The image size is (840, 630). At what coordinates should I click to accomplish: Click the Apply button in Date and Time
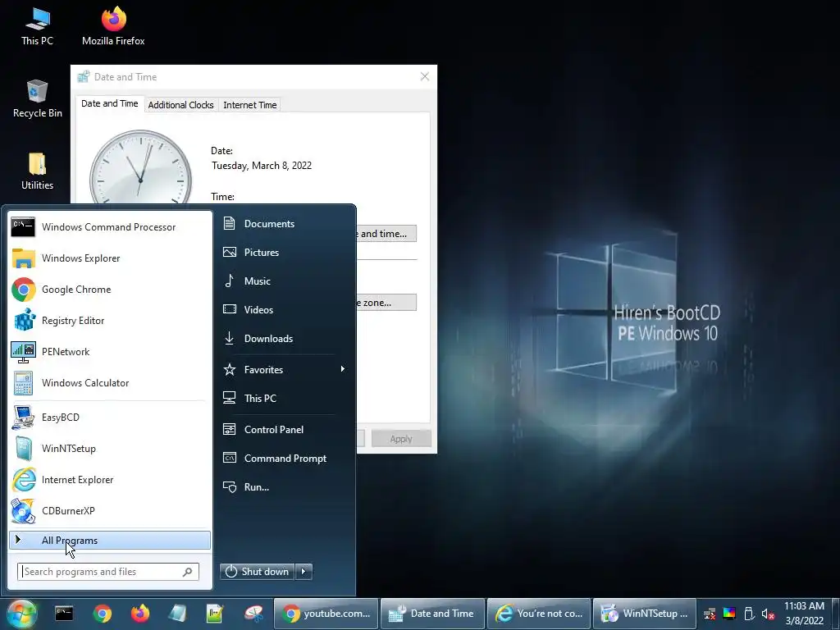tap(401, 439)
